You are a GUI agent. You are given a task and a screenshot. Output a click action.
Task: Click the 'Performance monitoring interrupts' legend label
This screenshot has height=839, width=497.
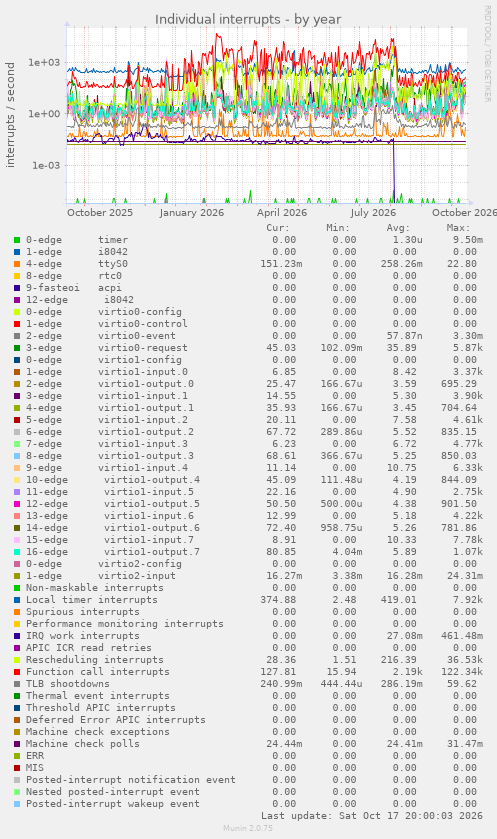click(x=125, y=624)
